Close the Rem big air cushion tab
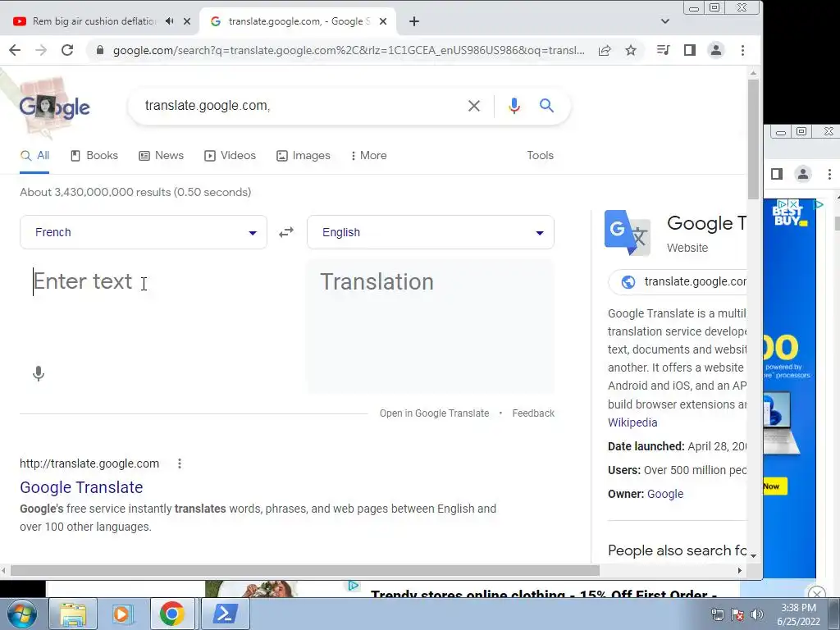The image size is (840, 630). coord(187,21)
